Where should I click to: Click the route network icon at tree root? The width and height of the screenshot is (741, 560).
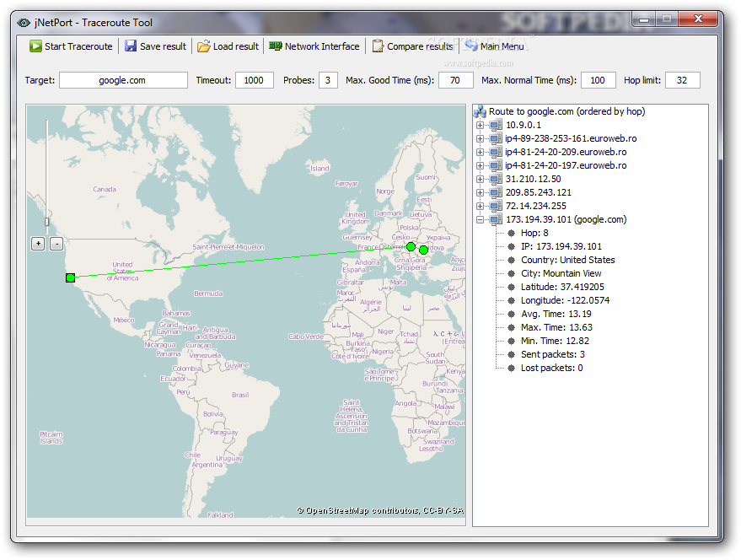pos(481,111)
